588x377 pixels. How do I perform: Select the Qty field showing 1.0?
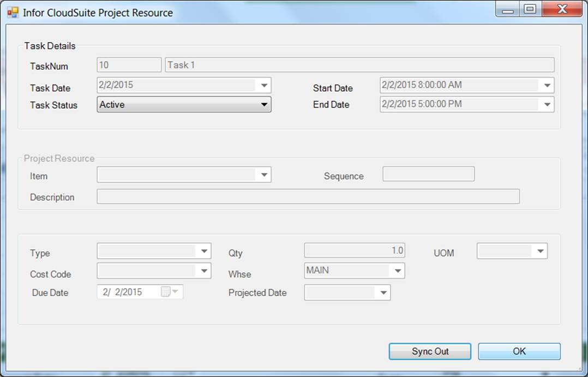click(355, 250)
